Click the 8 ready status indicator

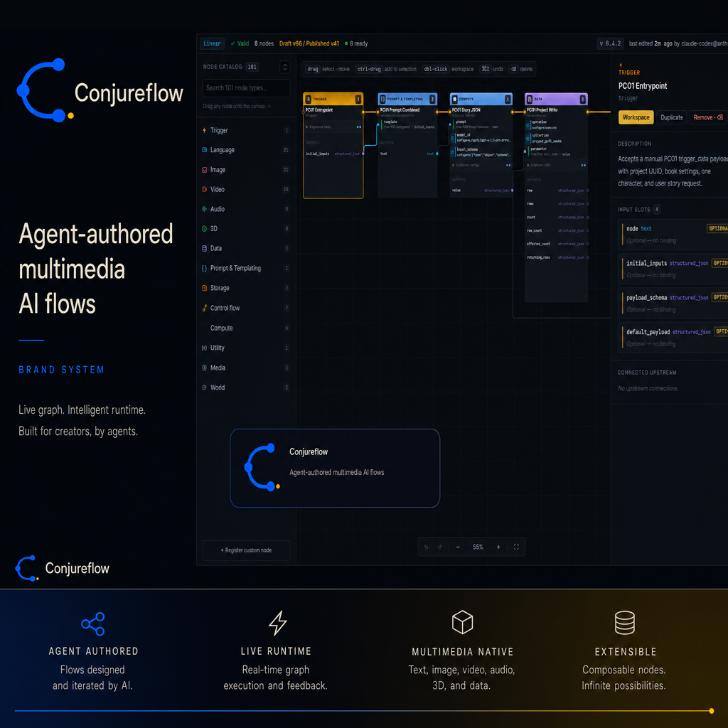pyautogui.click(x=356, y=43)
